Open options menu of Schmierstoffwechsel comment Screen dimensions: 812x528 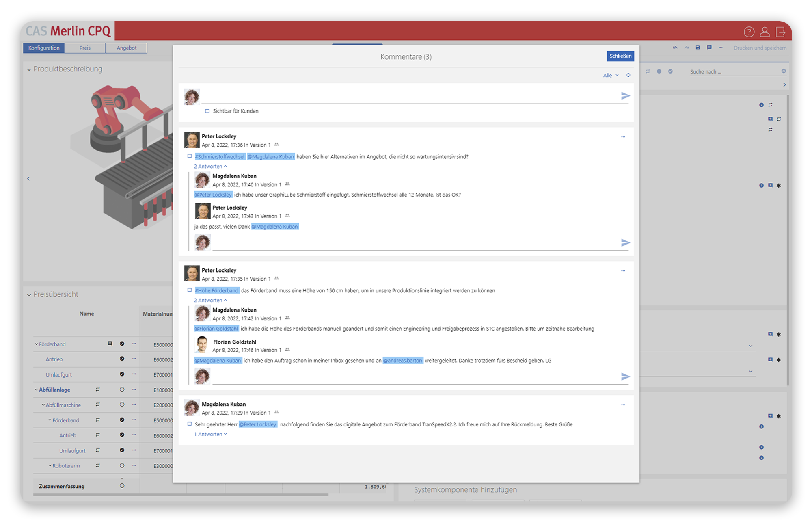pyautogui.click(x=623, y=137)
